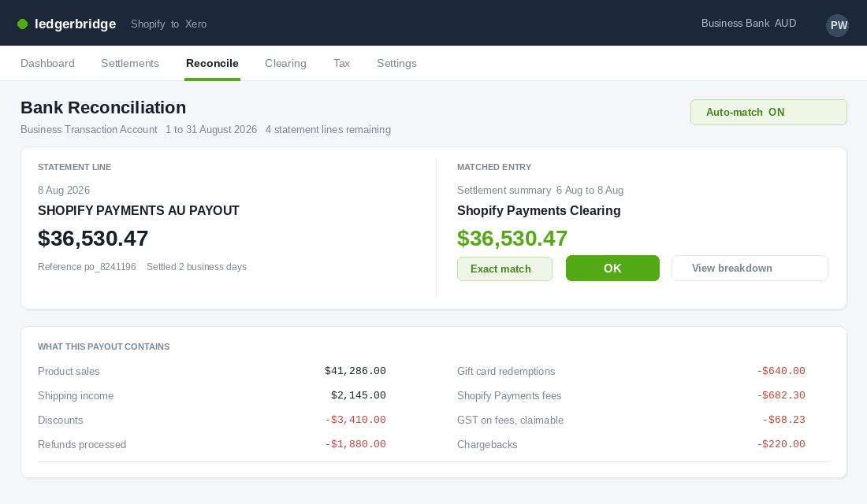Viewport: 867px width, 504px height.
Task: Click WHAT THIS PAYOUT CONTAINS heading
Action: pos(103,346)
